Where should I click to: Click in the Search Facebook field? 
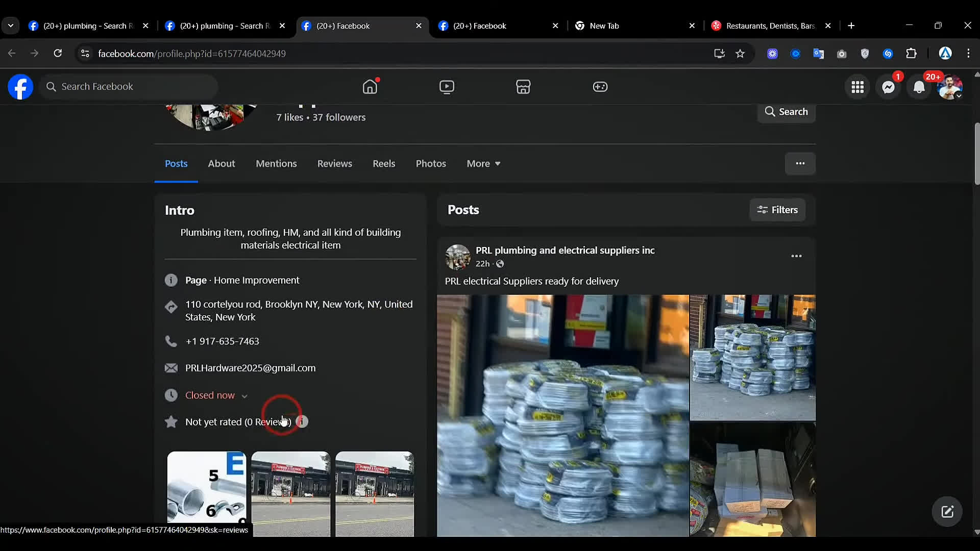129,87
